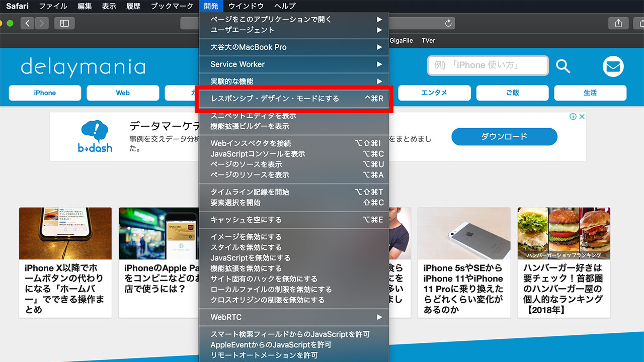
Task: Open the ブックマーク menu
Action: tap(172, 6)
